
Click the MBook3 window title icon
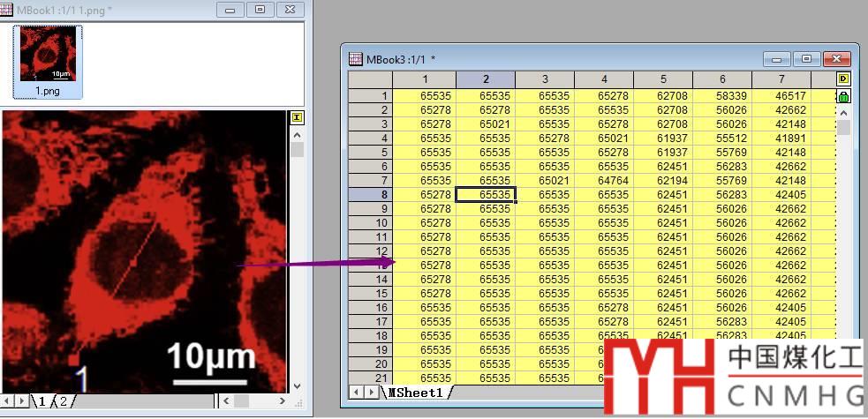(x=356, y=59)
